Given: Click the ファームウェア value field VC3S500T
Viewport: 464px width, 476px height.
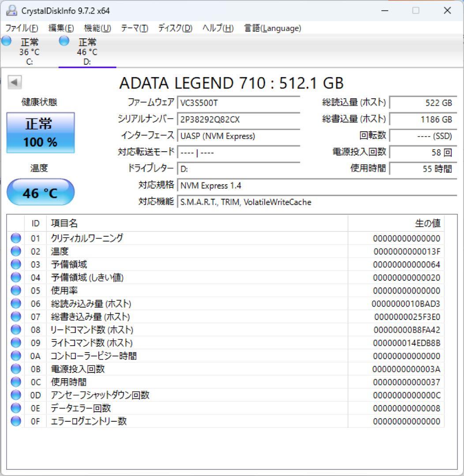Looking at the screenshot, I should coord(238,103).
